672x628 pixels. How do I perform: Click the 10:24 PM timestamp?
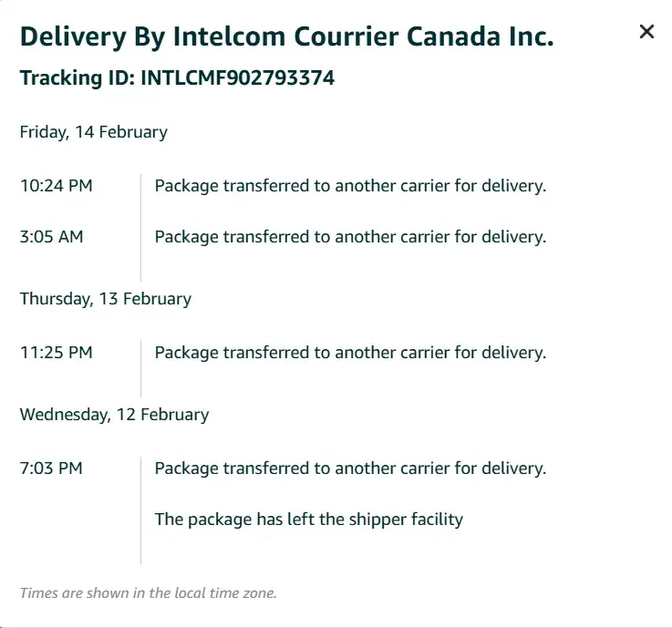tap(57, 186)
